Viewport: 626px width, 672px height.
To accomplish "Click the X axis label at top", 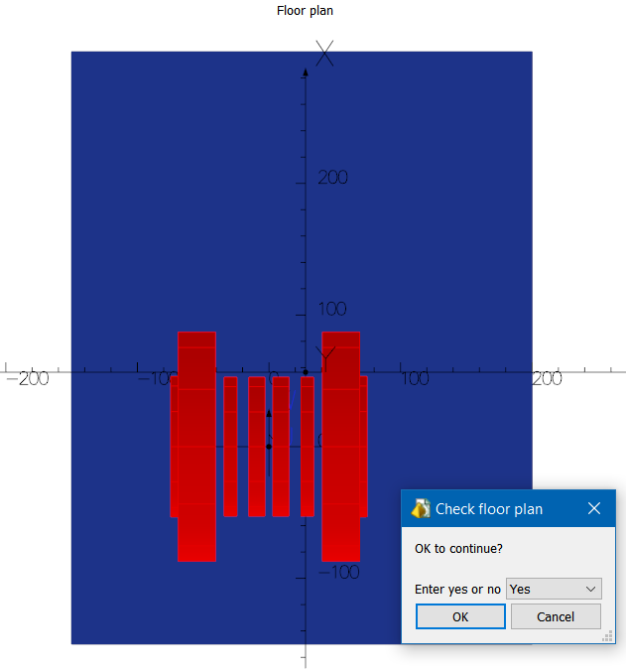I will point(324,54).
